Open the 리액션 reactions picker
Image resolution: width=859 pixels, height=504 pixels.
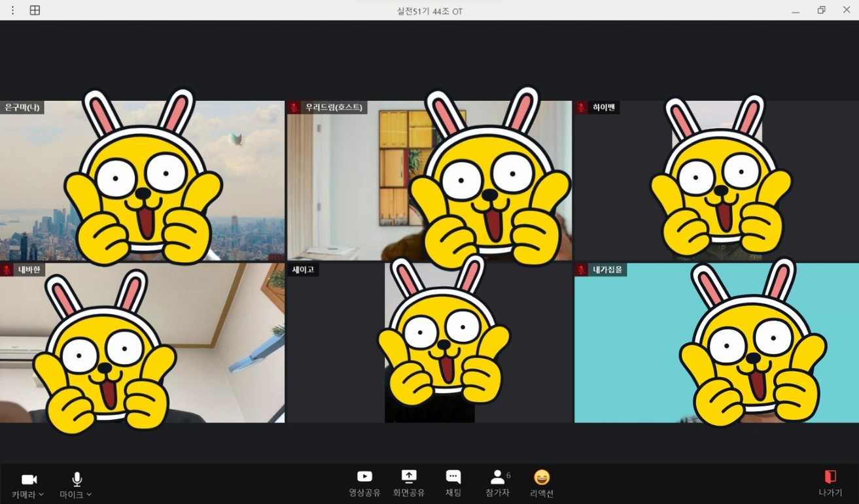point(542,483)
